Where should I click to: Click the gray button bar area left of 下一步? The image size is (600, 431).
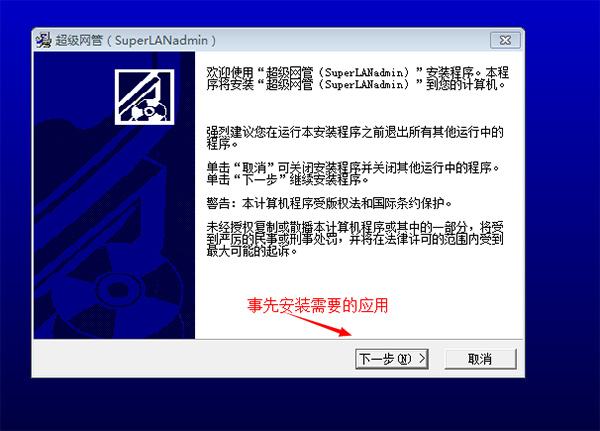(x=191, y=359)
